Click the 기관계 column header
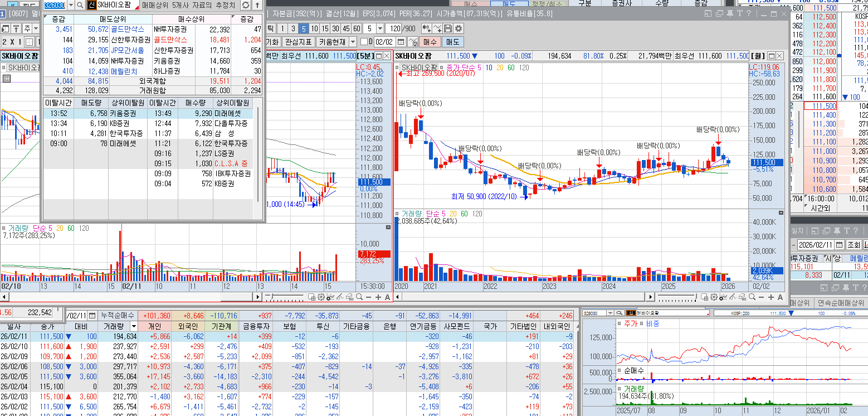 tap(222, 326)
